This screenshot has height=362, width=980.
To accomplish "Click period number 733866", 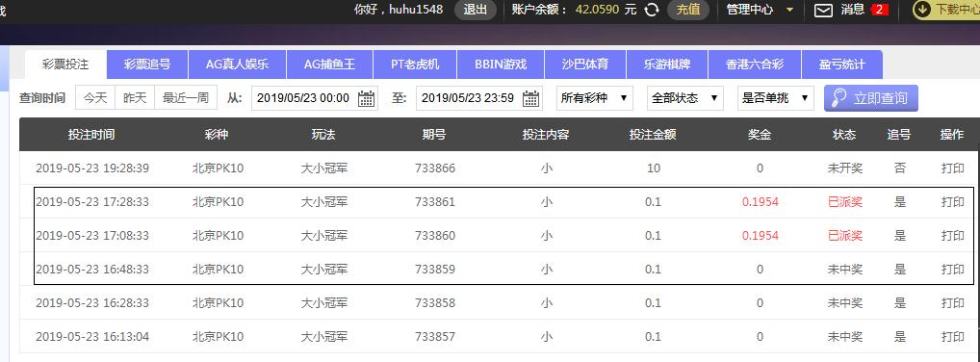I will (x=435, y=168).
